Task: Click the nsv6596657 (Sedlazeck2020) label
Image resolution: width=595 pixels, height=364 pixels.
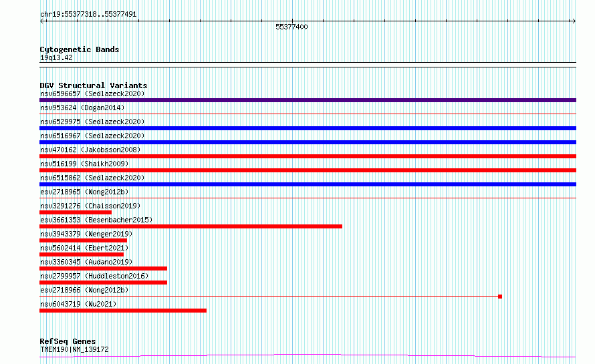Action: (x=92, y=94)
